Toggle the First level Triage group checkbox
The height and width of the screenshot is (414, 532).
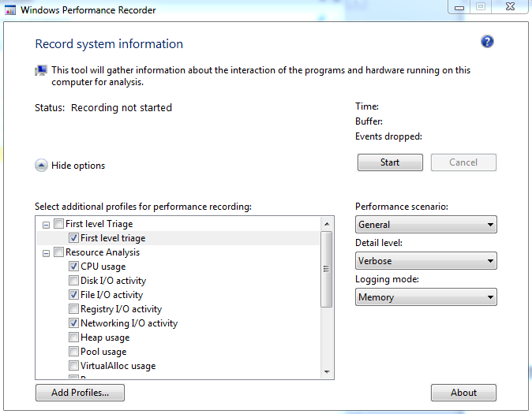click(58, 224)
